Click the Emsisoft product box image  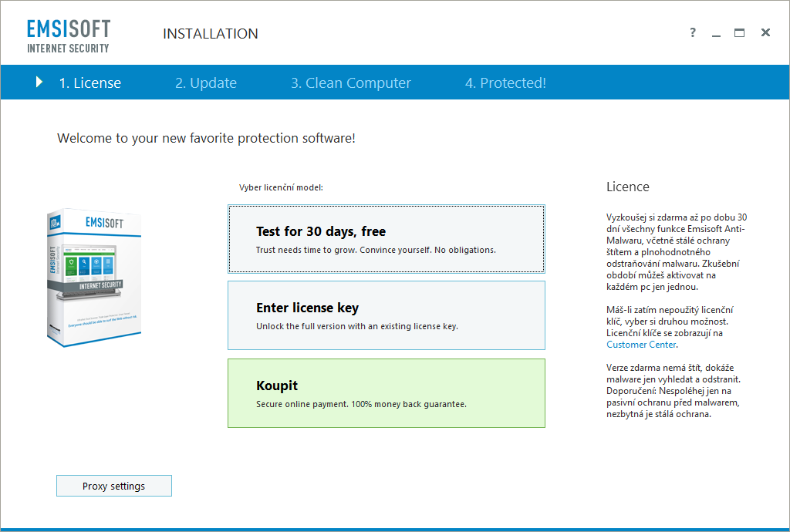click(93, 278)
